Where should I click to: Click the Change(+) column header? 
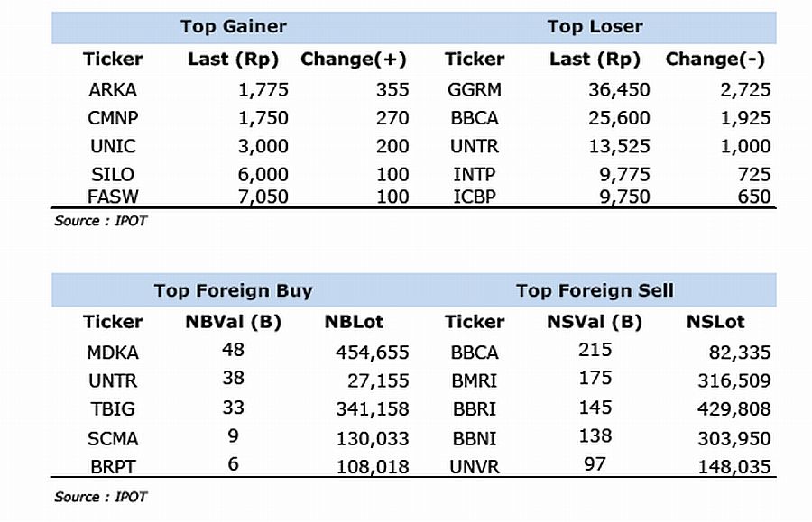[x=354, y=60]
